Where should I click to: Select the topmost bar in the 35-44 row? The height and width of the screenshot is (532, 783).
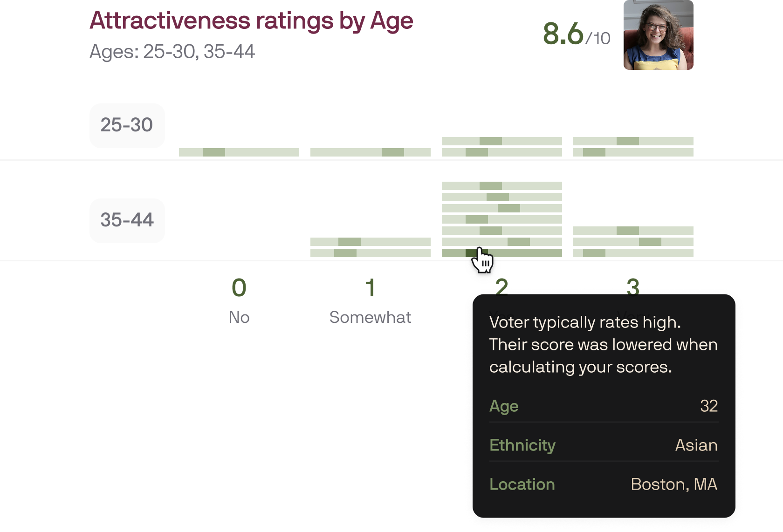(501, 186)
